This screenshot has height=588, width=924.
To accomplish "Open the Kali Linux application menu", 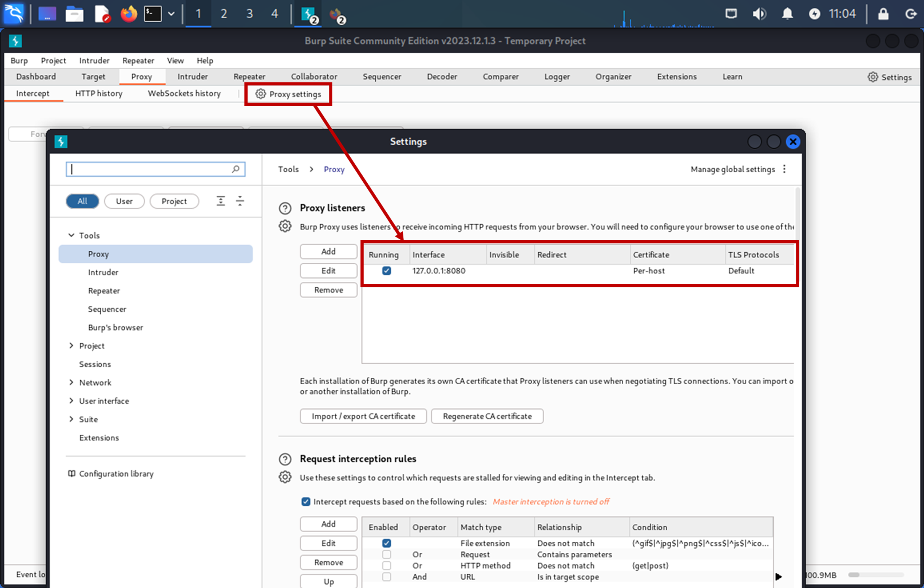I will click(14, 14).
